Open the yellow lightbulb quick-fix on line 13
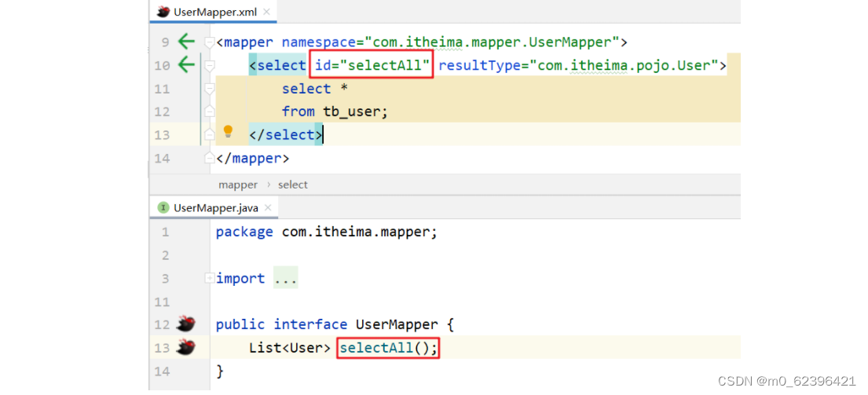The width and height of the screenshot is (868, 395). click(228, 132)
